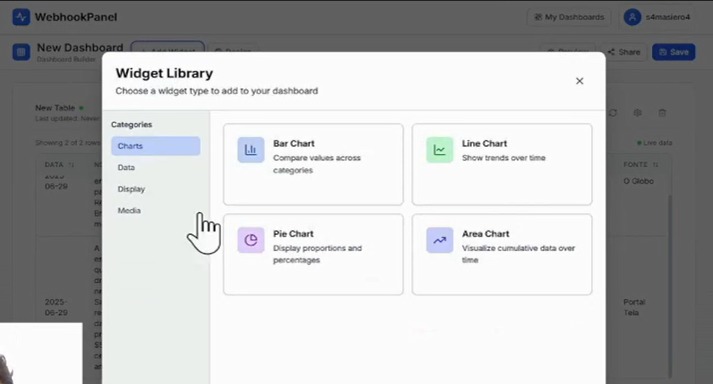Viewport: 713px width, 384px height.
Task: Click the table's vertical scrollbar
Action: 669,287
